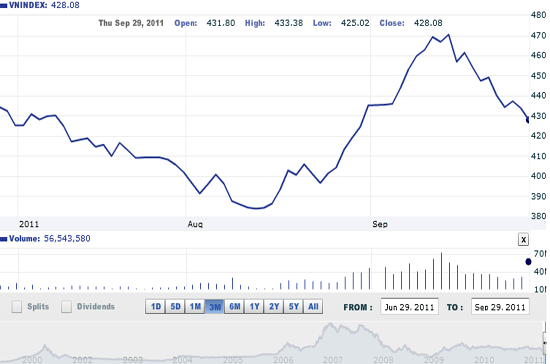Screen dimensions: 550x364
Task: Click the 2009 label in overview timeline
Action: (x=434, y=360)
